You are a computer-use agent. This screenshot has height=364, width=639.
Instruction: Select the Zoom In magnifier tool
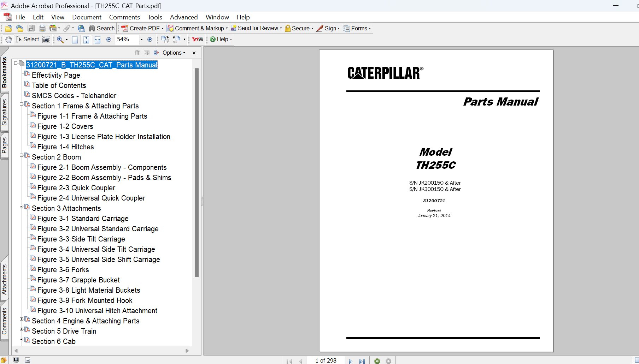[x=60, y=40]
